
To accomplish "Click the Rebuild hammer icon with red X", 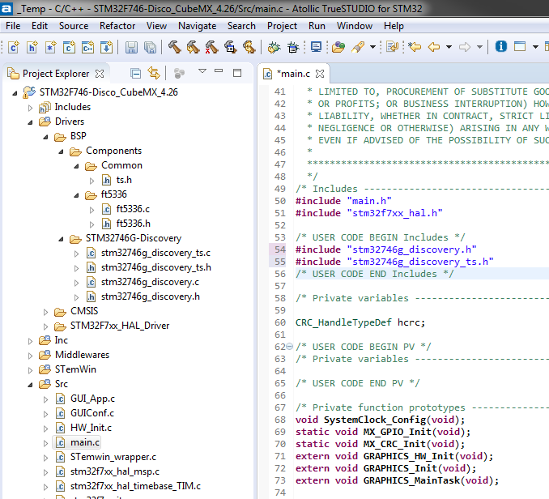I will click(211, 47).
